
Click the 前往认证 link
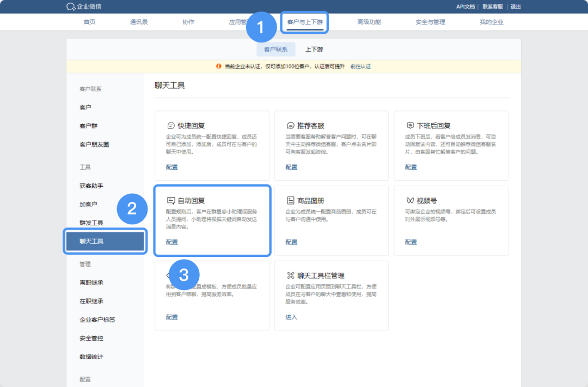pos(360,66)
